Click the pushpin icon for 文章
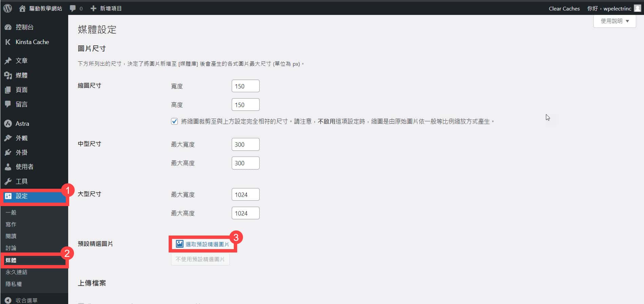The width and height of the screenshot is (644, 304). [8, 61]
